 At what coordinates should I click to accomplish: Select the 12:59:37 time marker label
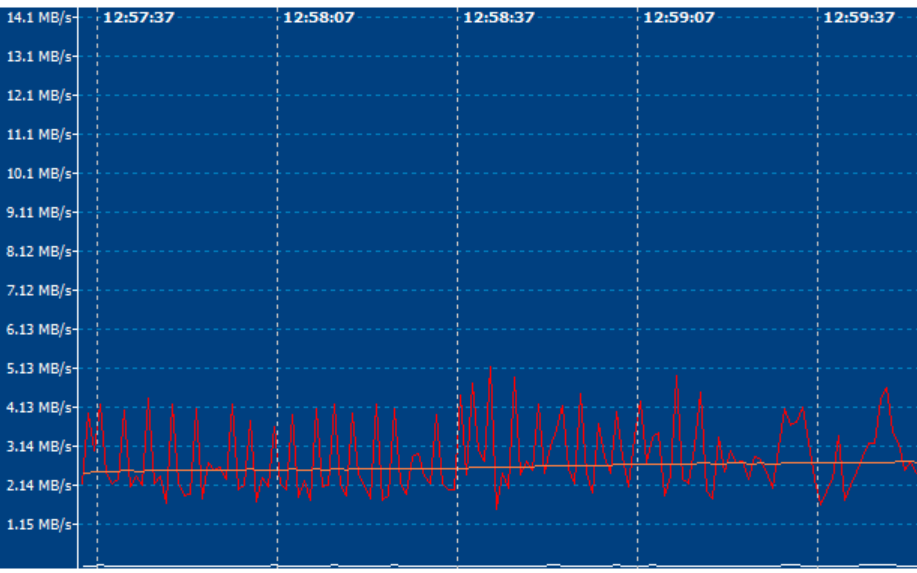(858, 17)
